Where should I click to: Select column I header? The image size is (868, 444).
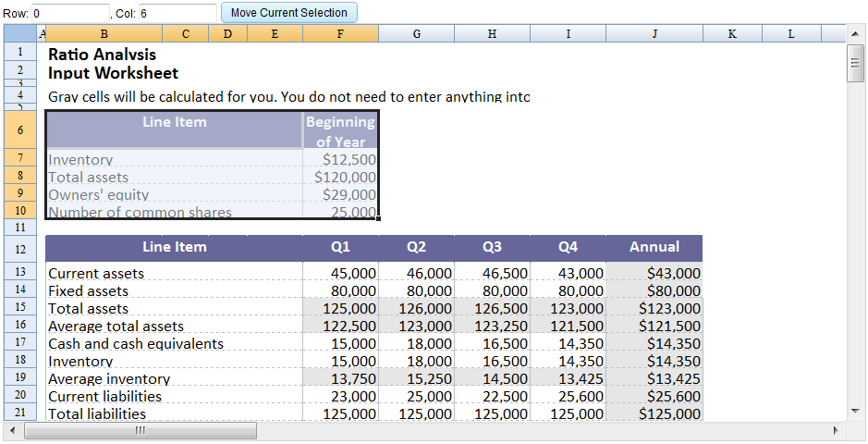pyautogui.click(x=568, y=34)
